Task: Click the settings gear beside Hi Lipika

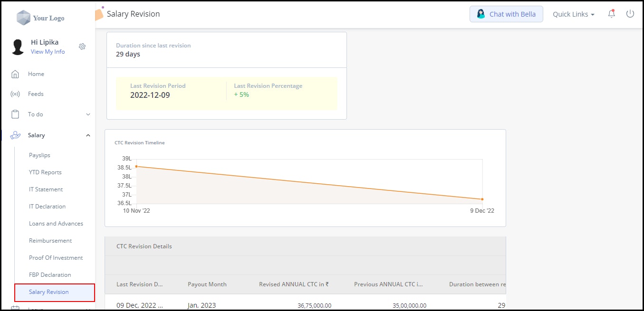Action: click(82, 47)
